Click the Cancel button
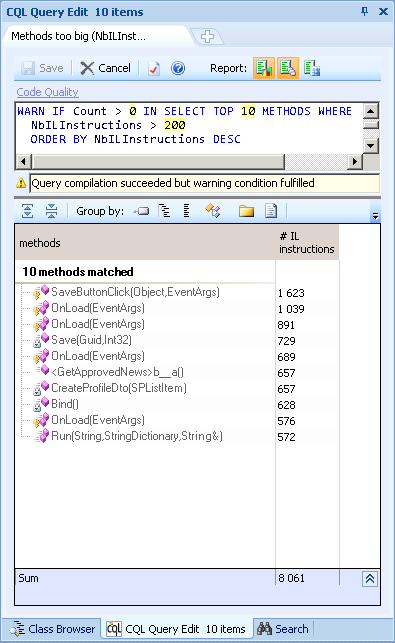This screenshot has height=643, width=395. tap(105, 68)
